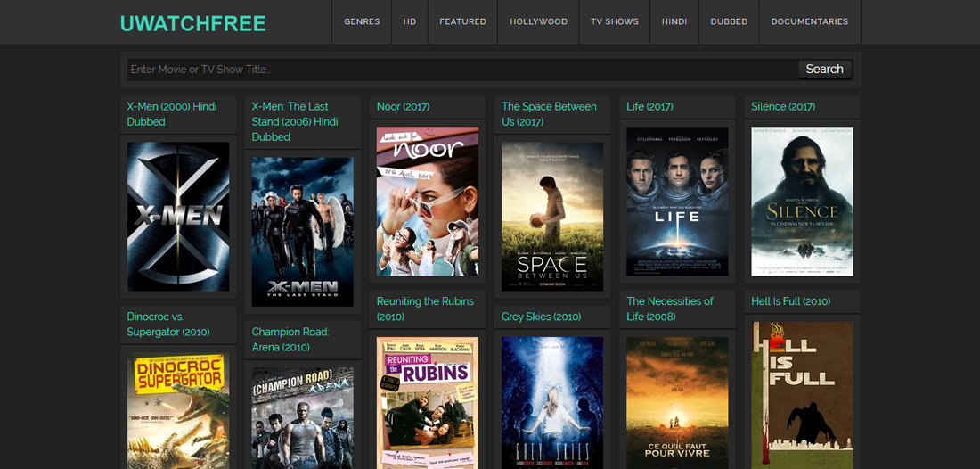The width and height of the screenshot is (980, 469).
Task: Open the Noor (2017) title link
Action: coord(403,106)
